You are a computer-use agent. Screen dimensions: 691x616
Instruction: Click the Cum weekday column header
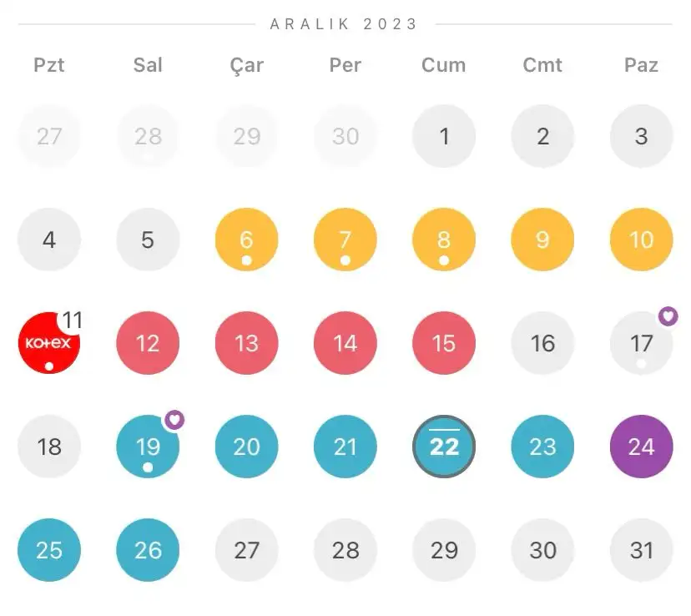coord(444,65)
